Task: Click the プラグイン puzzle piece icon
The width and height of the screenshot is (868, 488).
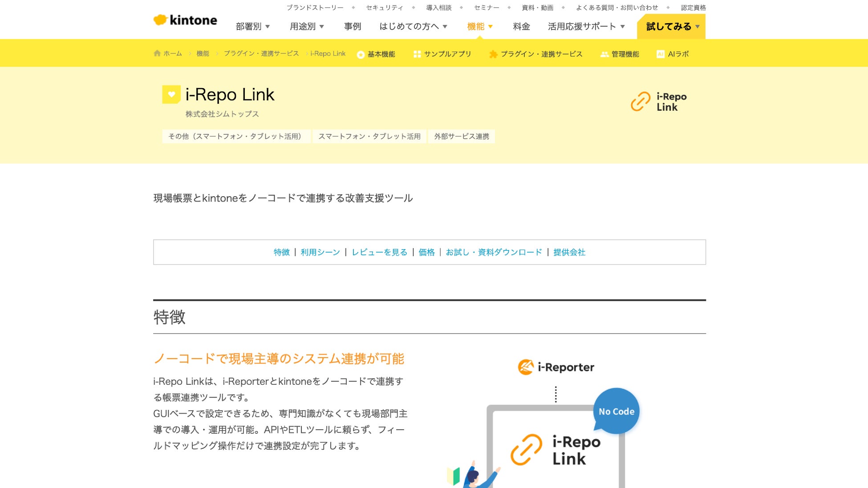Action: tap(493, 54)
